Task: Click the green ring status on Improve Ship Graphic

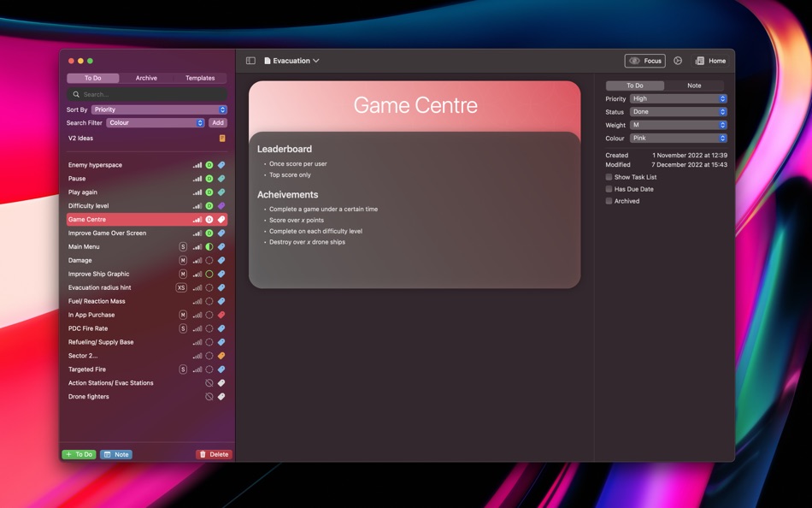Action: (x=209, y=274)
